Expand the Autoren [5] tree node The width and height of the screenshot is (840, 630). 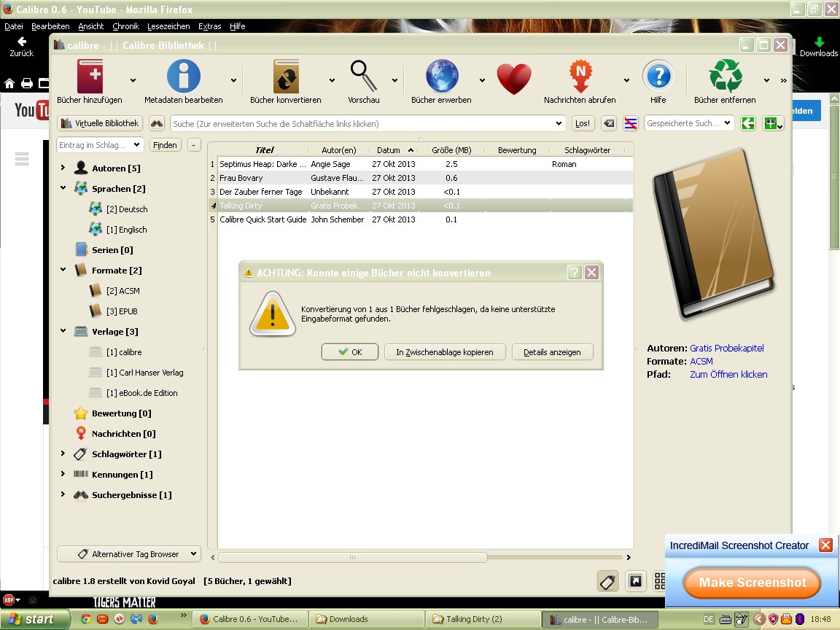coord(63,168)
